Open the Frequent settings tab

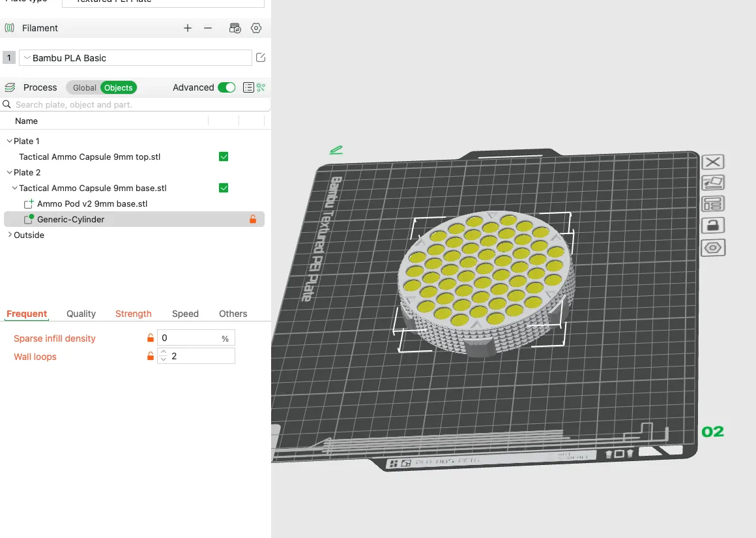[27, 314]
